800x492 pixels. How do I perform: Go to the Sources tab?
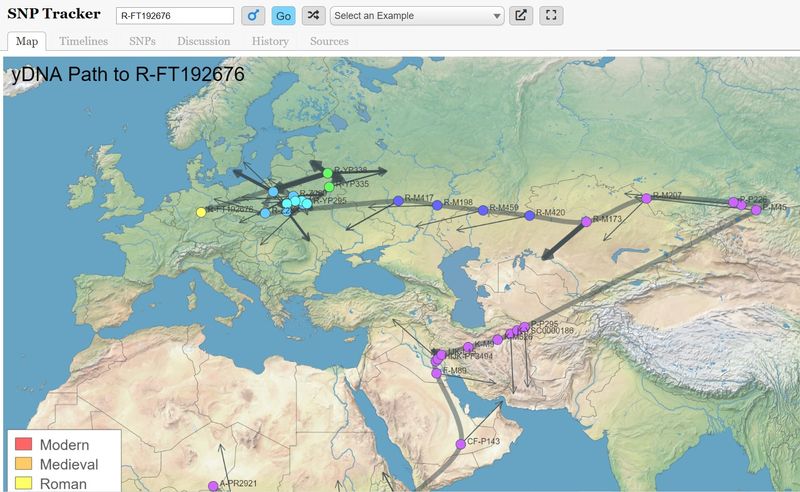pos(329,41)
